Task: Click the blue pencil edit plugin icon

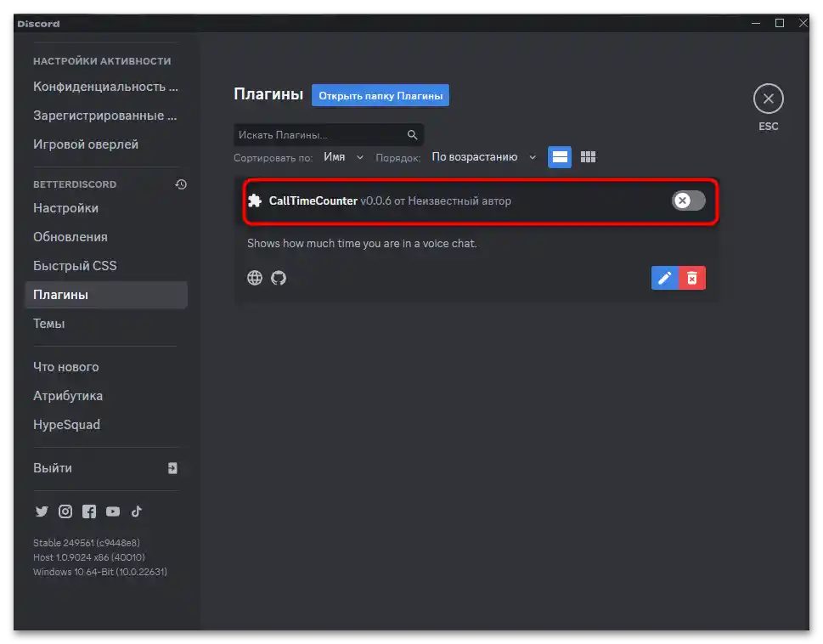Action: [x=664, y=278]
